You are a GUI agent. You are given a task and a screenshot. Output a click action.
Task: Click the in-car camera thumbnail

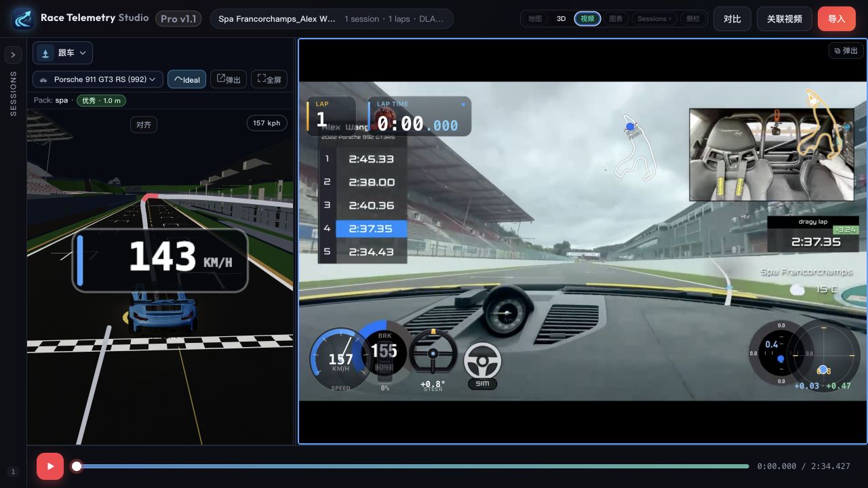(771, 155)
